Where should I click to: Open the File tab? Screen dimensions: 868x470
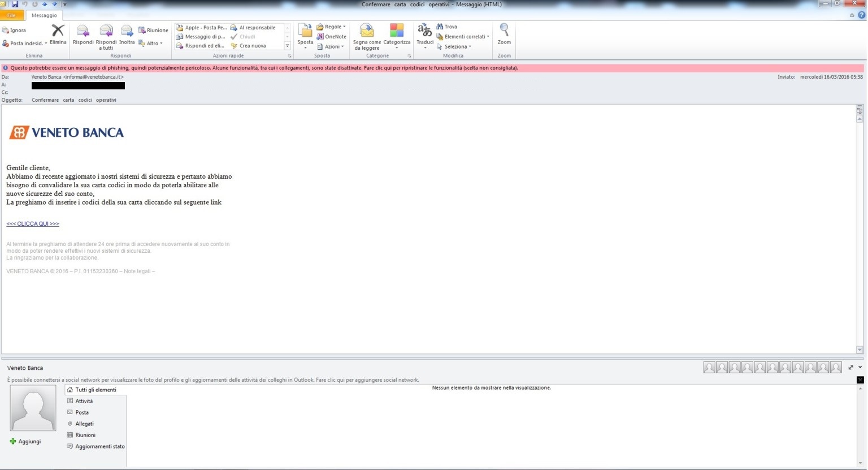(x=11, y=15)
